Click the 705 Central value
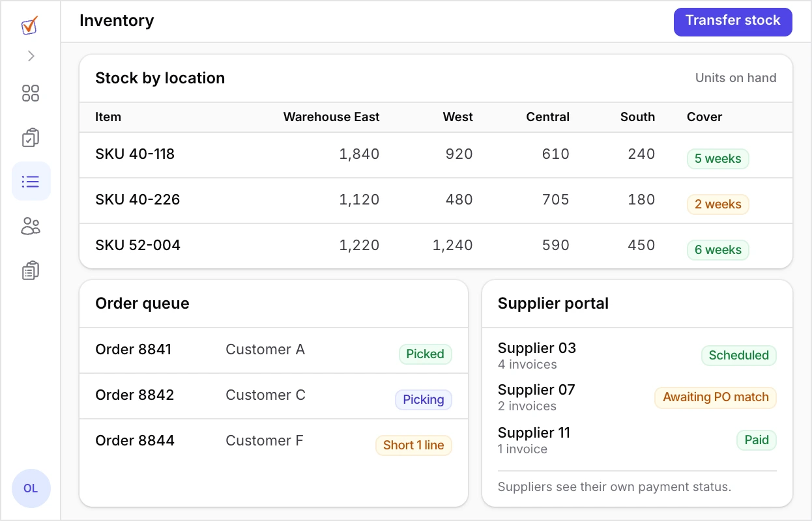This screenshot has height=521, width=812. (556, 200)
